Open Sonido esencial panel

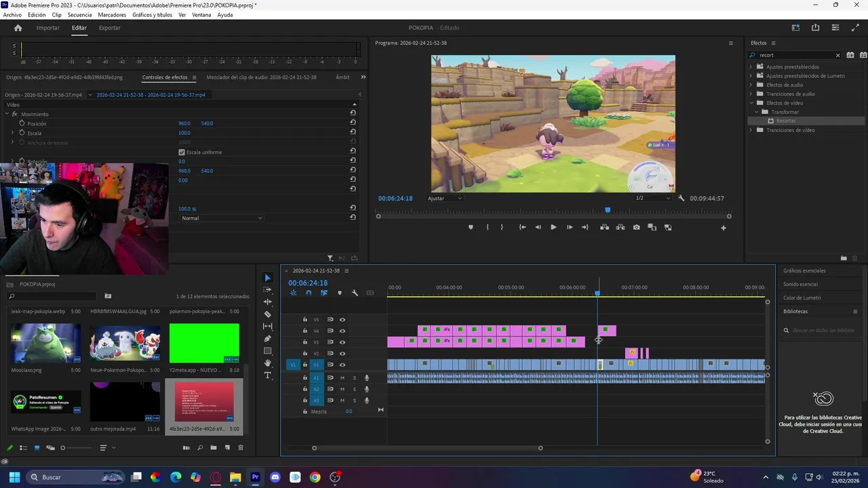(x=800, y=284)
